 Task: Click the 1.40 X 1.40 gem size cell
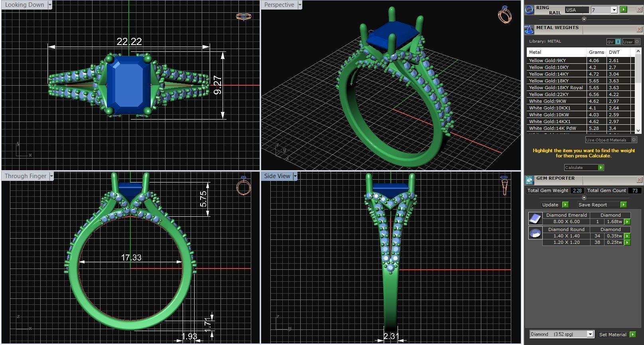click(x=566, y=236)
